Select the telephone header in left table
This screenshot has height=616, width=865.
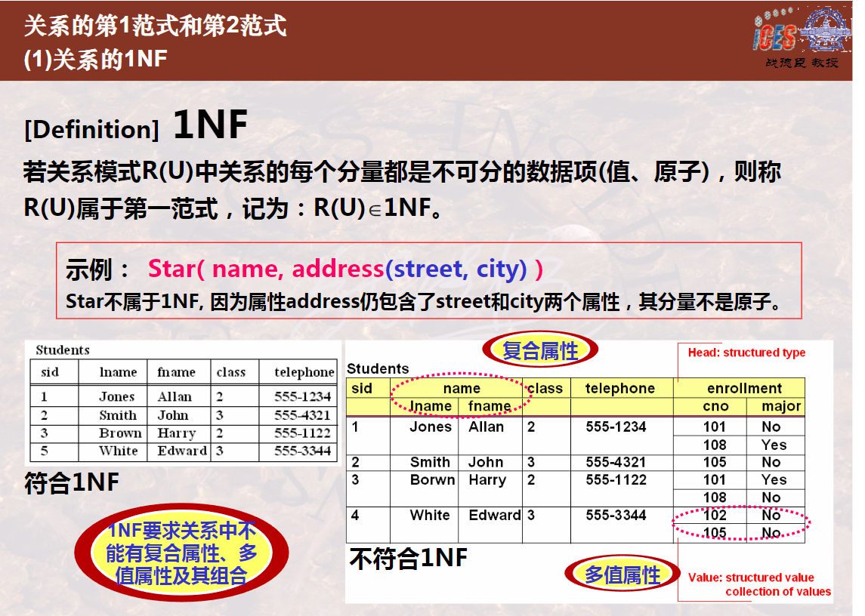tap(304, 372)
